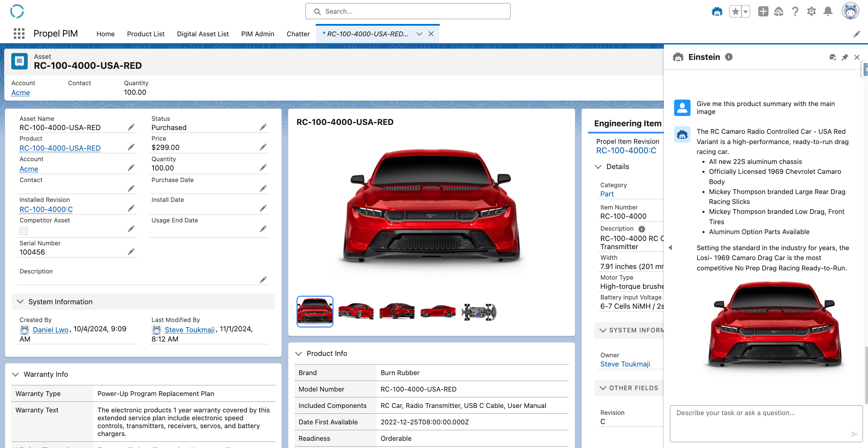Open Daniel Lwo's profile link
The image size is (868, 448).
(x=50, y=330)
